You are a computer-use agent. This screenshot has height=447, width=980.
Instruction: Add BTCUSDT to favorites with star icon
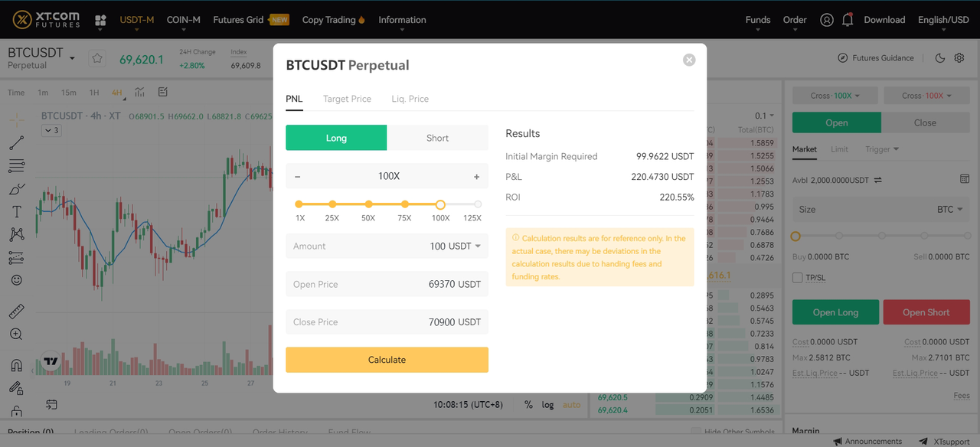tap(97, 58)
